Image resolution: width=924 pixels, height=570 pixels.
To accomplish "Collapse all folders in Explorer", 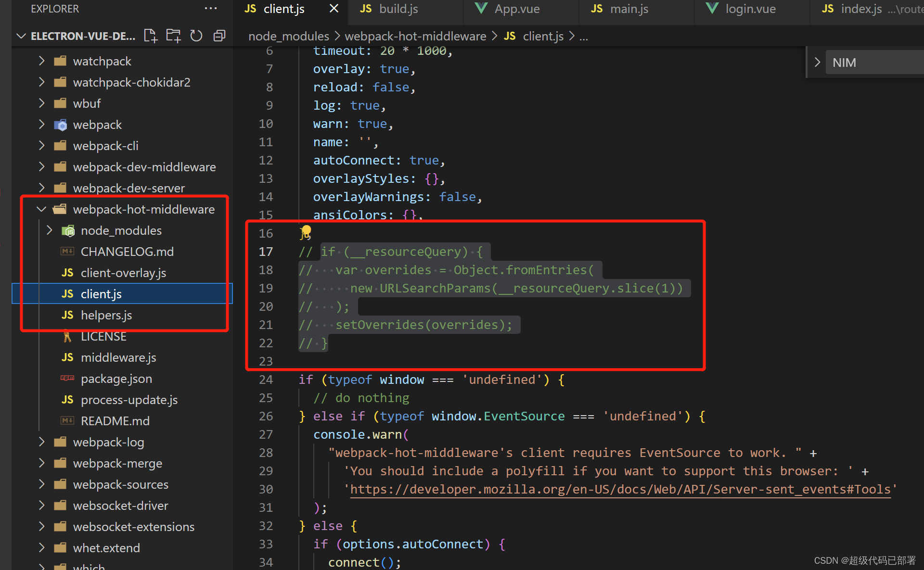I will [219, 35].
